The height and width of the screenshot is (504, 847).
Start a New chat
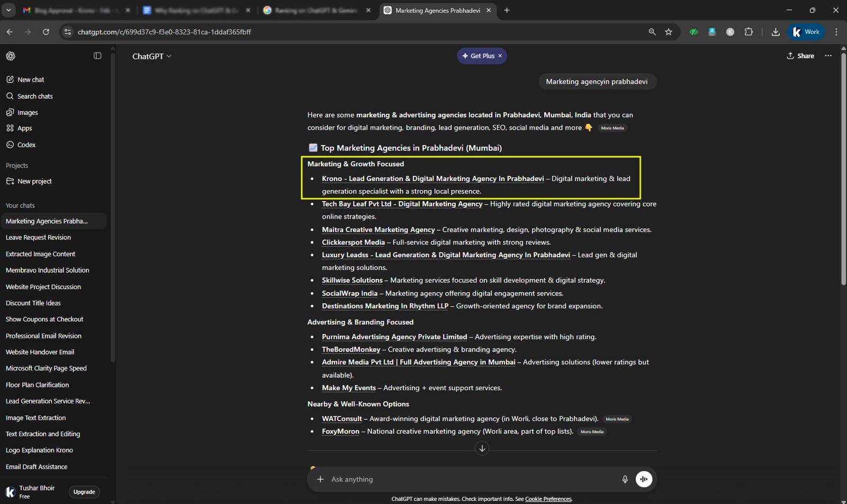(31, 79)
